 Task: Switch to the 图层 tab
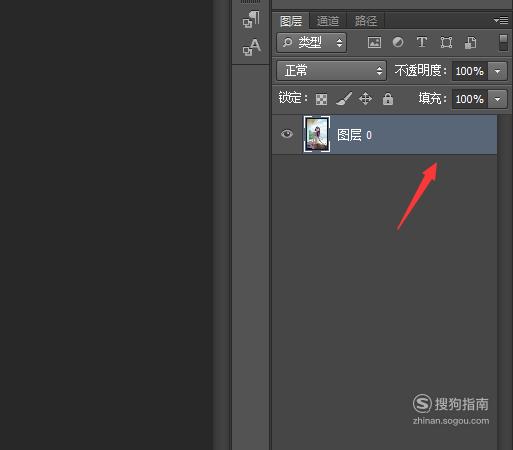click(291, 21)
